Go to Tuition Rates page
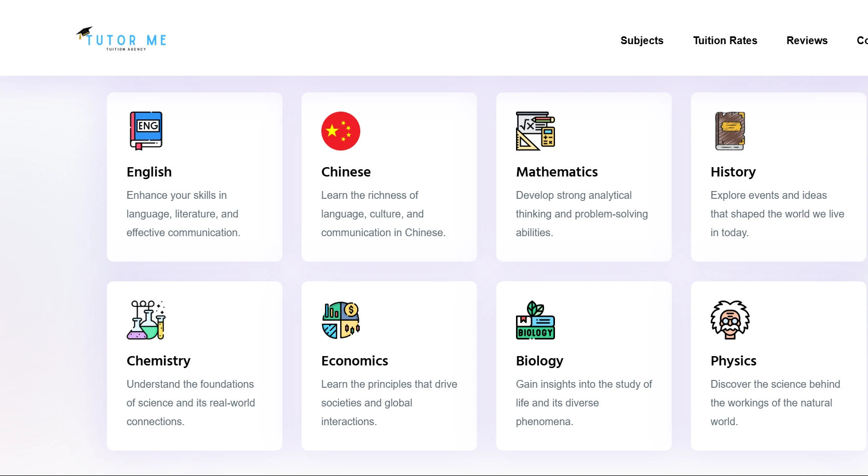This screenshot has width=868, height=476. [725, 40]
